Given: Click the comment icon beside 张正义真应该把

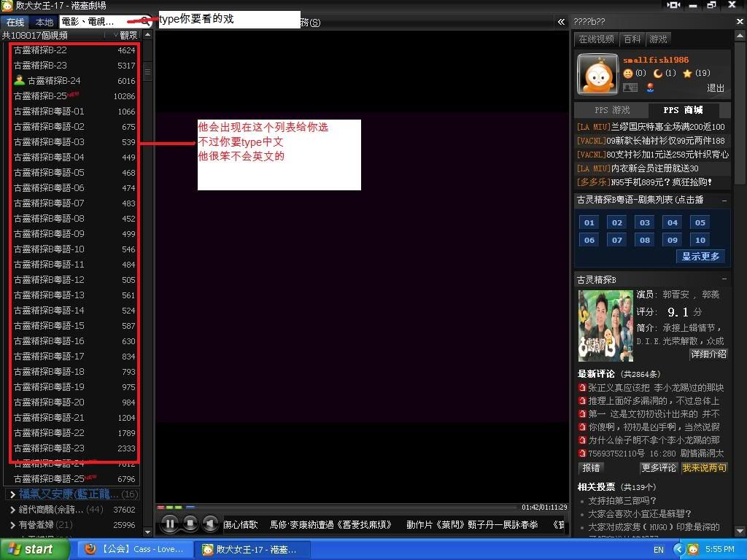Looking at the screenshot, I should (581, 388).
